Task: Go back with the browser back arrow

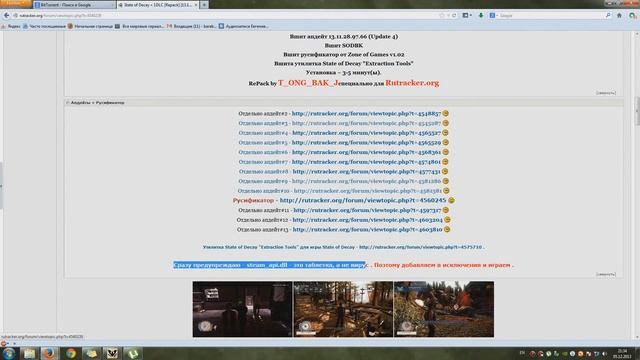Action: [x=6, y=16]
